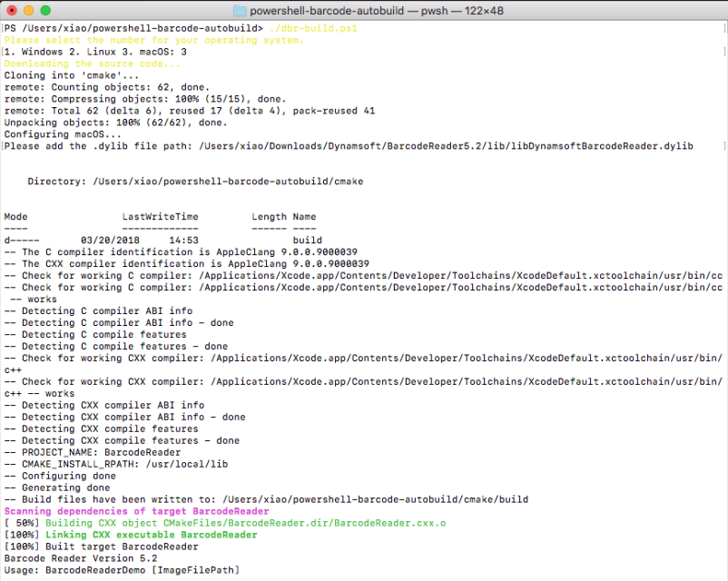
Task: Minimize the terminal using the yellow button
Action: (x=29, y=10)
